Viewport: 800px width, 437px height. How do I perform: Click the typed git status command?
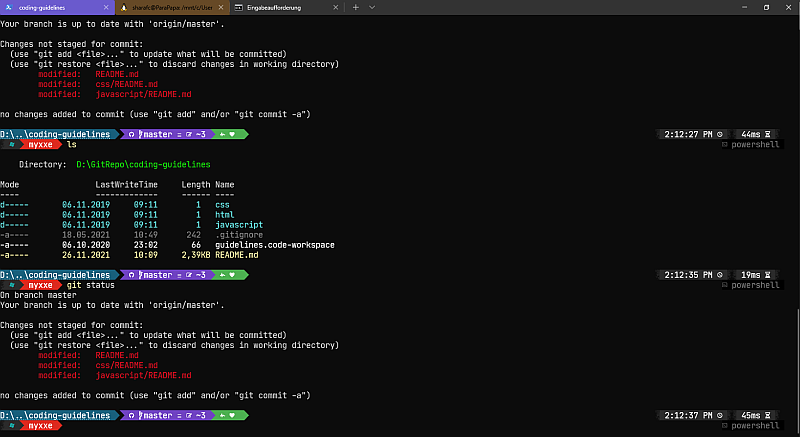[x=91, y=285]
